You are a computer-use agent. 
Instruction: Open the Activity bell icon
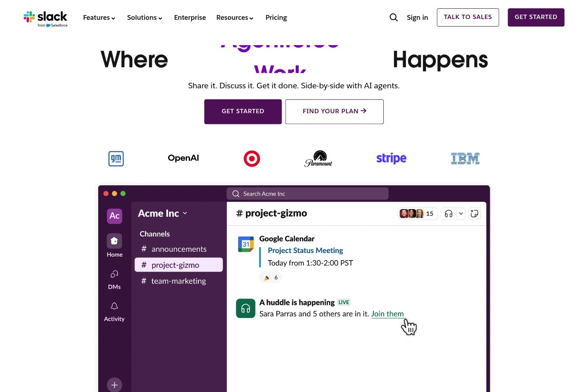(114, 306)
